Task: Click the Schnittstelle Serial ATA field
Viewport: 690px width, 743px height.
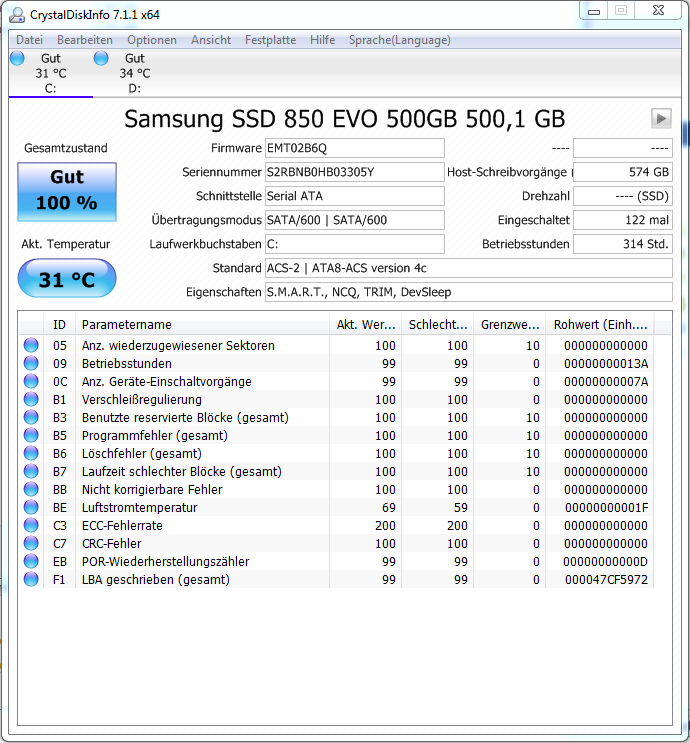Action: click(354, 196)
